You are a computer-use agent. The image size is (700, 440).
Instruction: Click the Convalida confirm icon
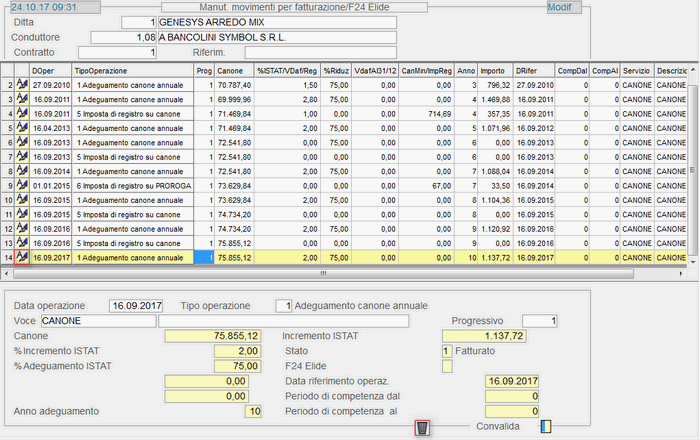coord(546,426)
